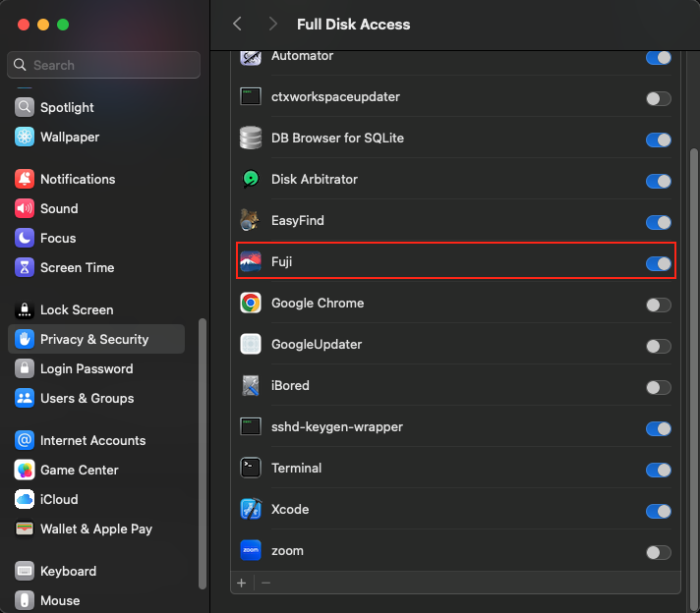Turn off Terminal's Full Disk Access toggle
This screenshot has height=613, width=700.
[x=658, y=470]
